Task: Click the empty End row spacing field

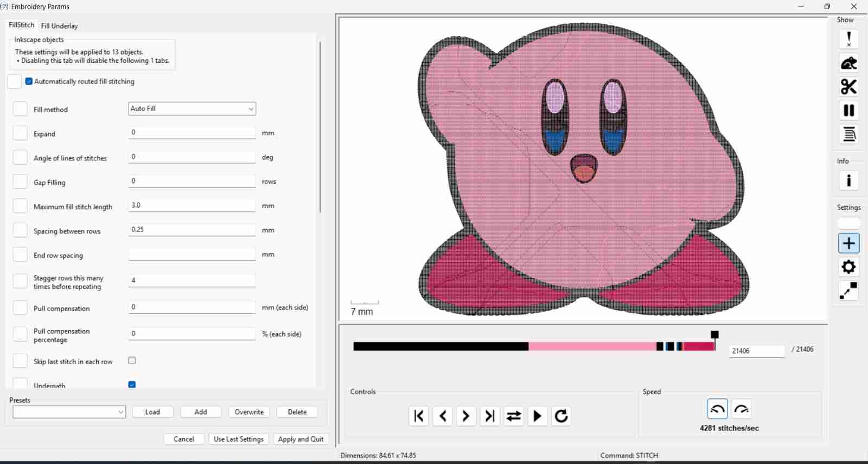Action: (x=192, y=254)
